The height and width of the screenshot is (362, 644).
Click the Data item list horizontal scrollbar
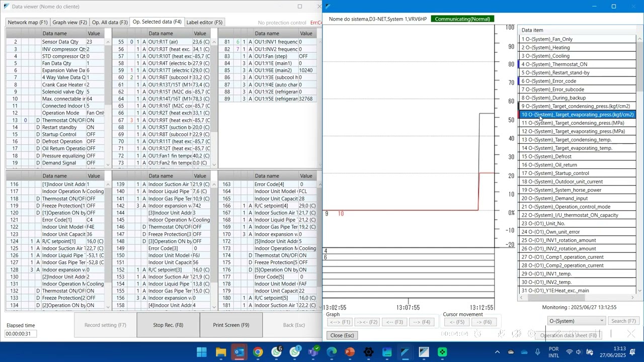pyautogui.click(x=577, y=297)
